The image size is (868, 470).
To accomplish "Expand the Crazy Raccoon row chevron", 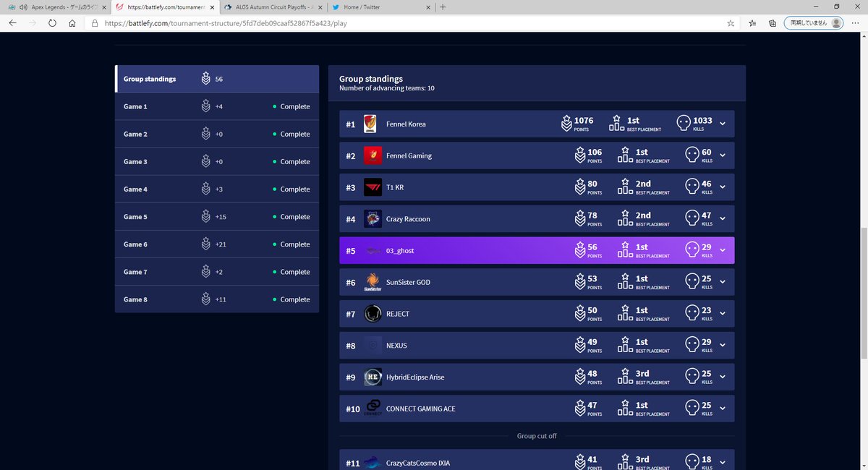I will click(x=722, y=219).
